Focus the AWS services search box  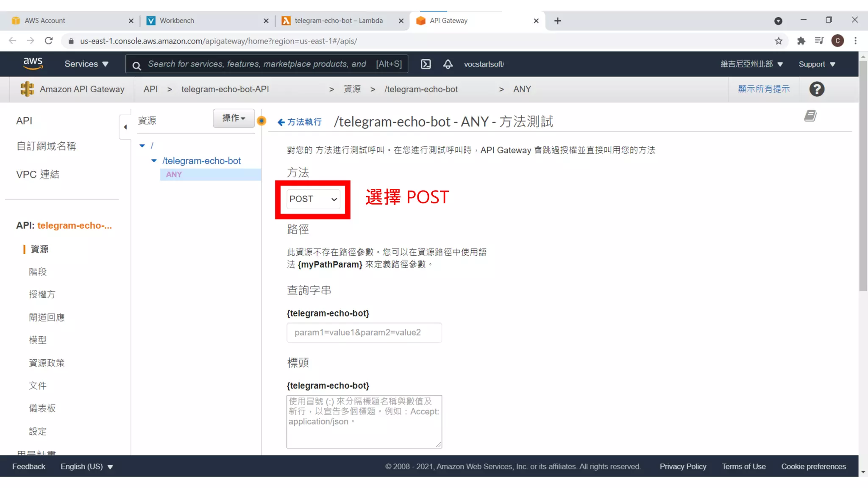coord(267,64)
